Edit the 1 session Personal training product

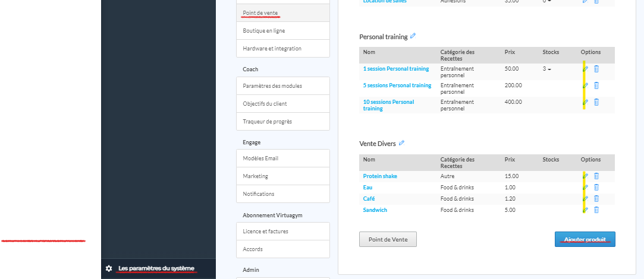pos(586,69)
